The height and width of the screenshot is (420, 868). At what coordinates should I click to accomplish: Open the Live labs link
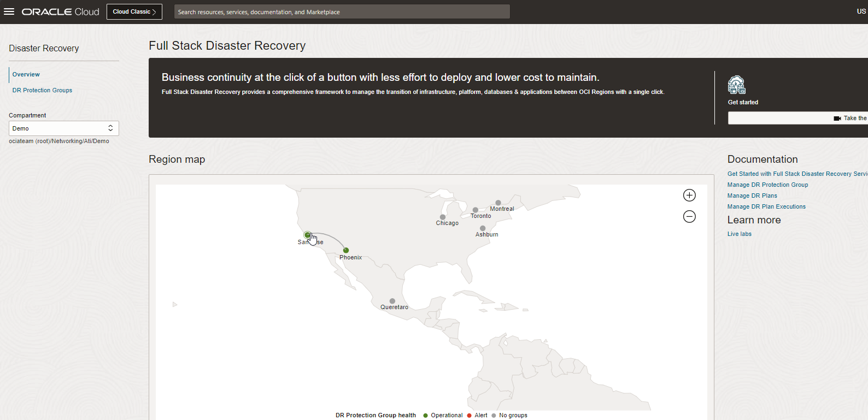740,234
